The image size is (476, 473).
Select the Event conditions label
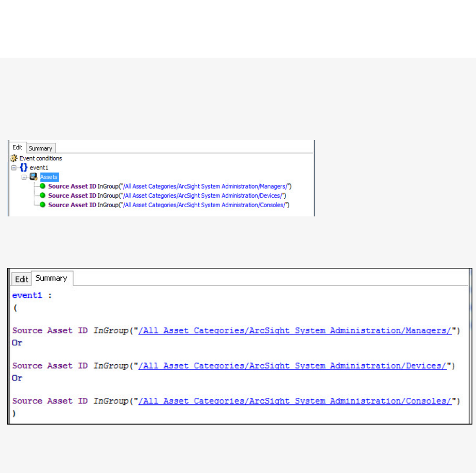pos(41,158)
